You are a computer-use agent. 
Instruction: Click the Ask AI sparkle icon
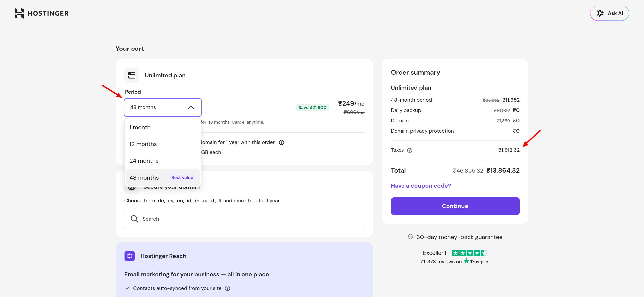point(600,13)
